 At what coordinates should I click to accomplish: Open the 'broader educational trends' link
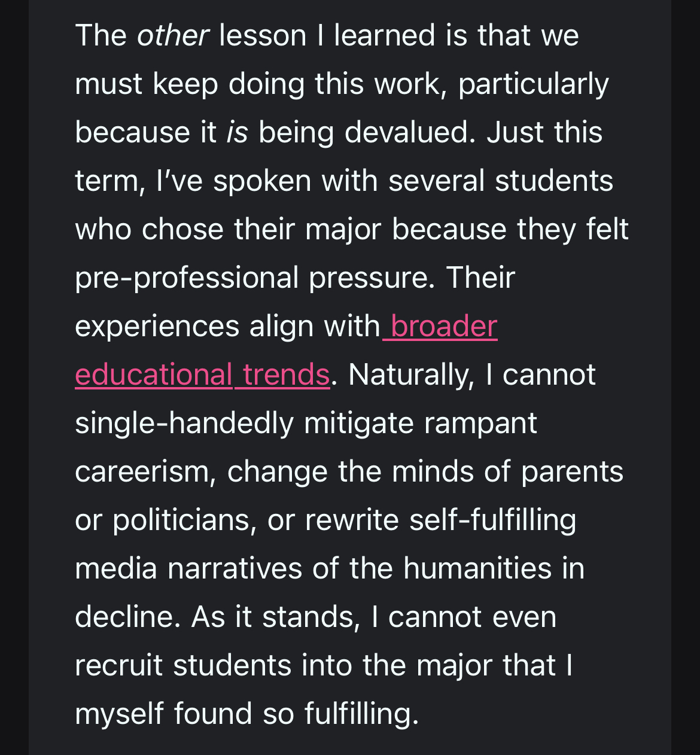pos(202,375)
